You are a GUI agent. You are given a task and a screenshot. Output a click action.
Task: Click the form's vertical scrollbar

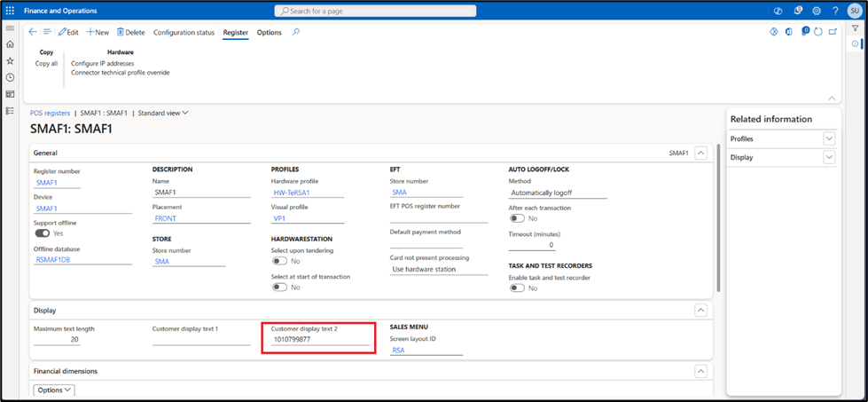718,217
